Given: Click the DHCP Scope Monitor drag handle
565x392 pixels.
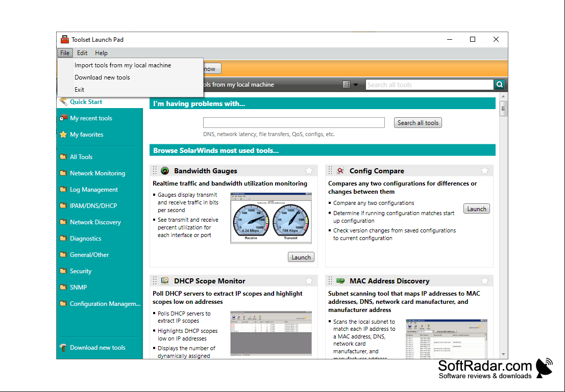Looking at the screenshot, I should [x=155, y=281].
